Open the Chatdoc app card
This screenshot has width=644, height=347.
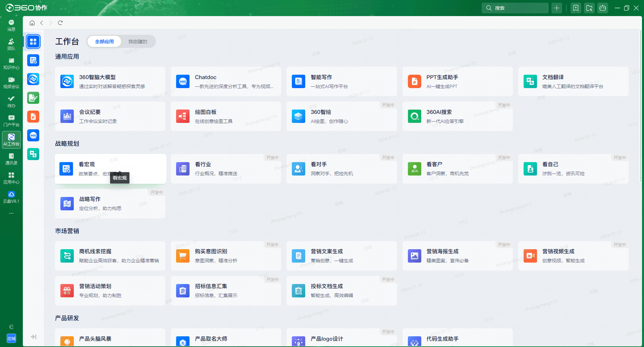click(x=226, y=81)
